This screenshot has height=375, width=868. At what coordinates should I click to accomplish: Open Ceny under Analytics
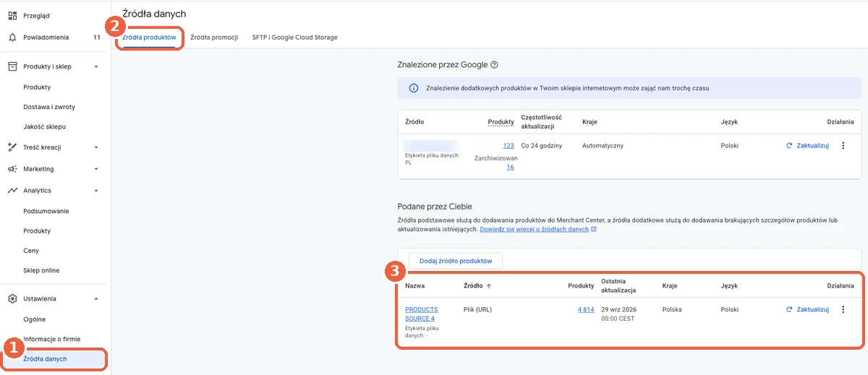click(31, 251)
